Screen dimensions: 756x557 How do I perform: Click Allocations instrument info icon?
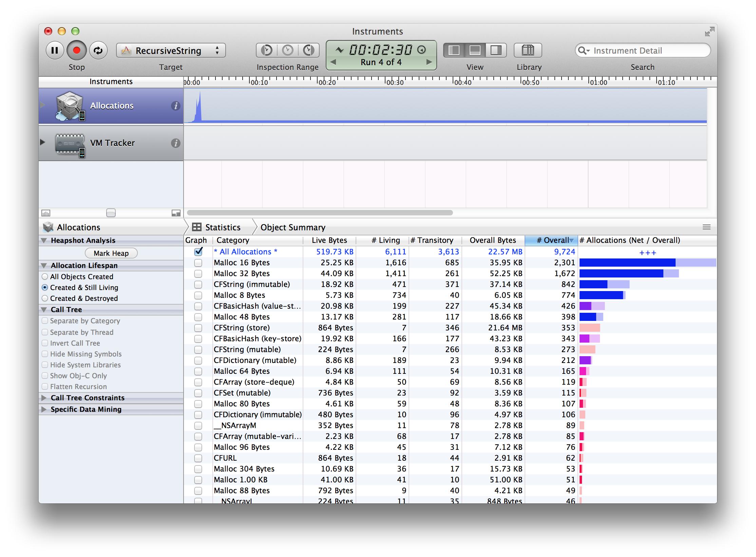point(175,106)
